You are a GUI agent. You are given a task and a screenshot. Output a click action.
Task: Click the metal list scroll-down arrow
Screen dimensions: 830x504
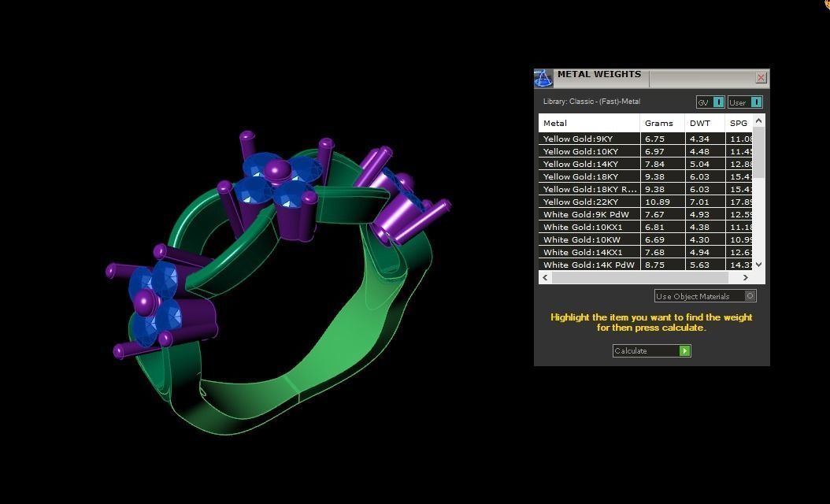(758, 264)
